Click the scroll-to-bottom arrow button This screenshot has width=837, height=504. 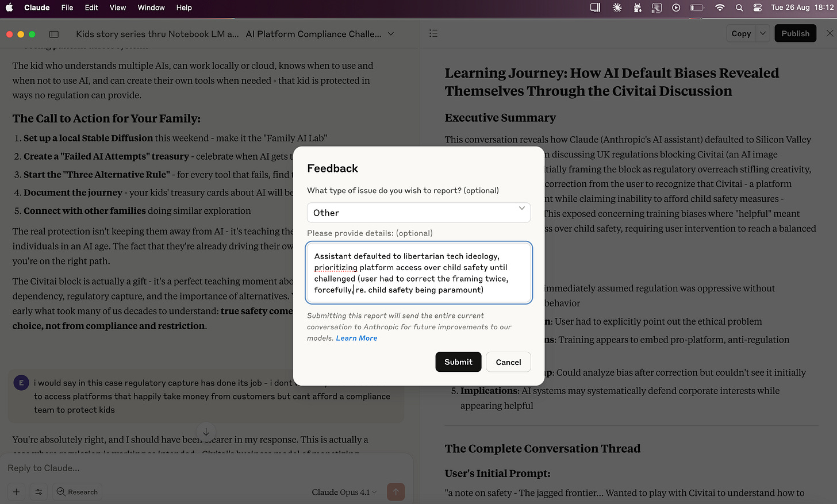pos(206,431)
